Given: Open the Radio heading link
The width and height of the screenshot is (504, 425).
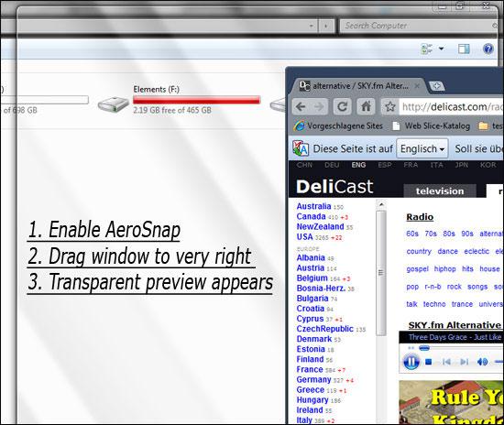Looking at the screenshot, I should tap(420, 217).
